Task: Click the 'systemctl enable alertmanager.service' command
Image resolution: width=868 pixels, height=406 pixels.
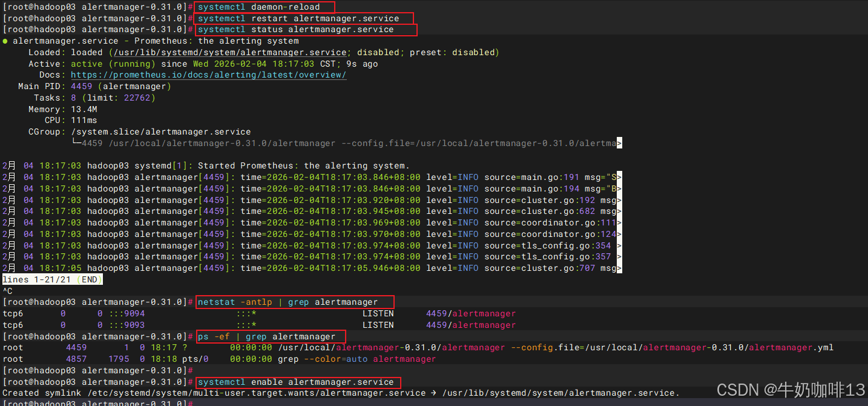Action: tap(295, 382)
